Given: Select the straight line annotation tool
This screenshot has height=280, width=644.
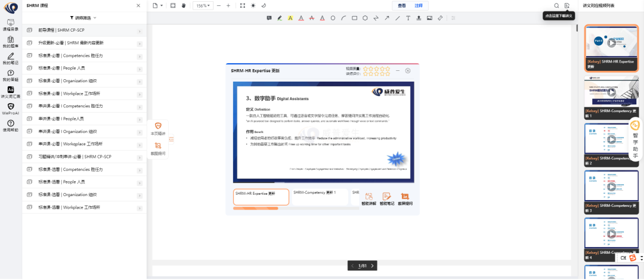Looking at the screenshot, I should click(x=397, y=18).
